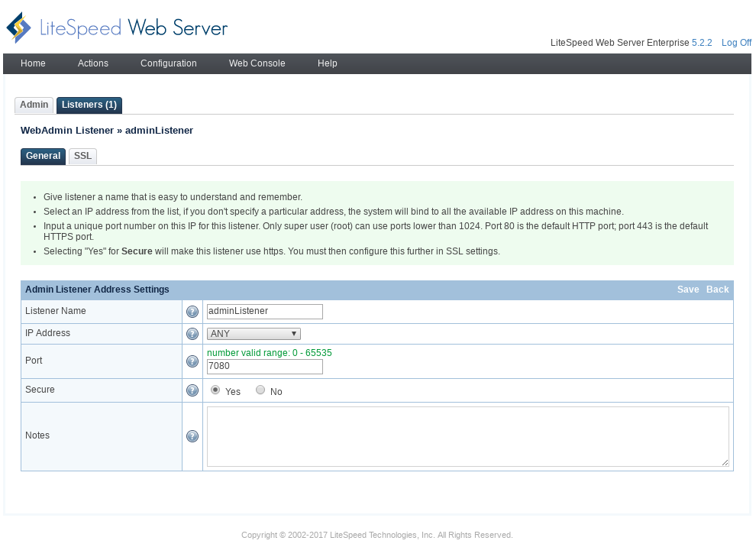Click the copyright footer text
The height and width of the screenshot is (547, 756).
(377, 535)
